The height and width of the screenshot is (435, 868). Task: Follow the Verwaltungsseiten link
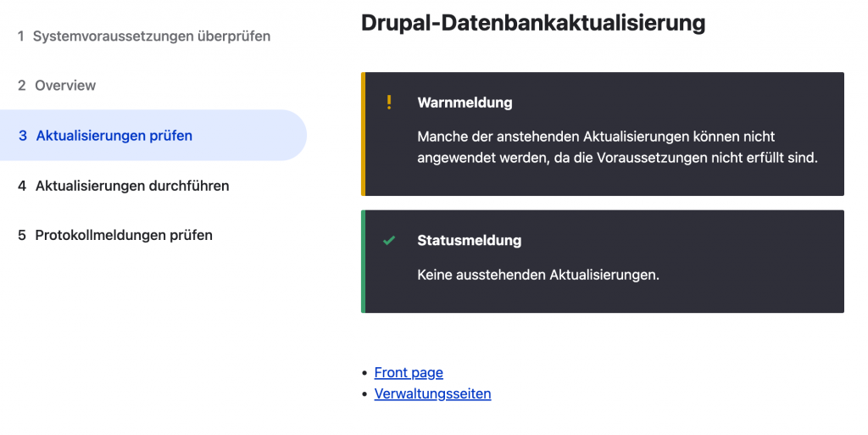point(432,393)
